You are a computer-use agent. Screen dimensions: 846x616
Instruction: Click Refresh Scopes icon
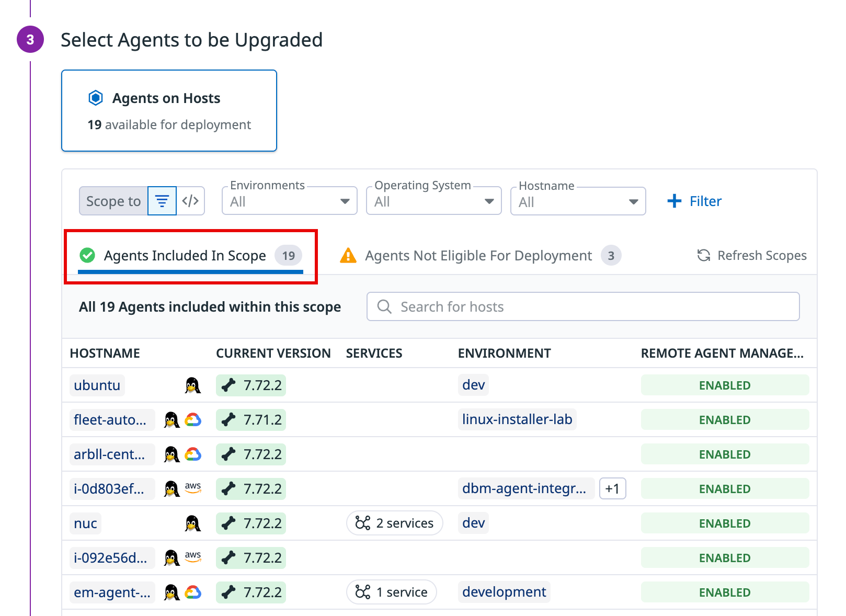click(704, 256)
